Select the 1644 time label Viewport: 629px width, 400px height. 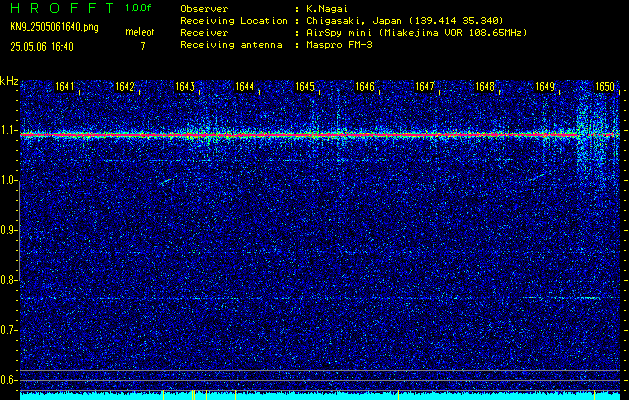245,87
